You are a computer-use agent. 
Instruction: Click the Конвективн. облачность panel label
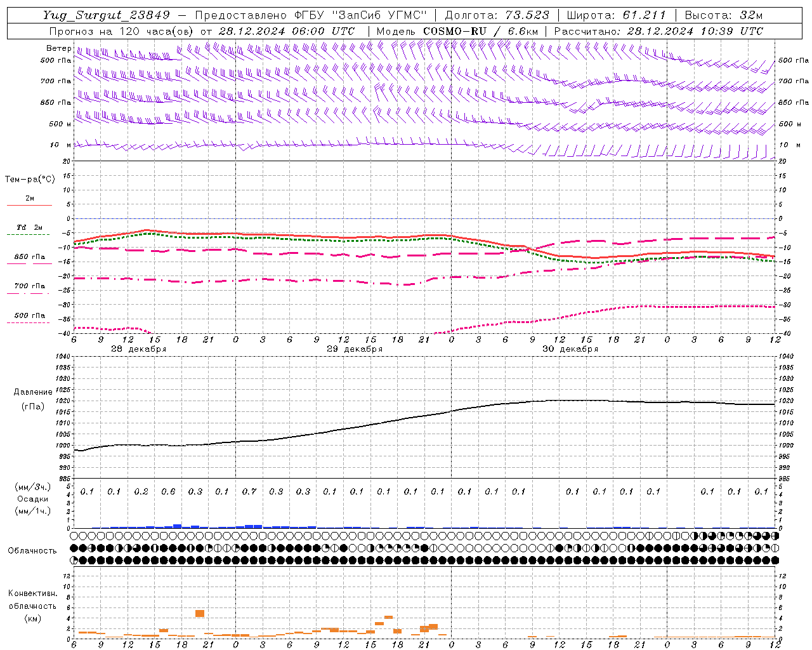32,599
